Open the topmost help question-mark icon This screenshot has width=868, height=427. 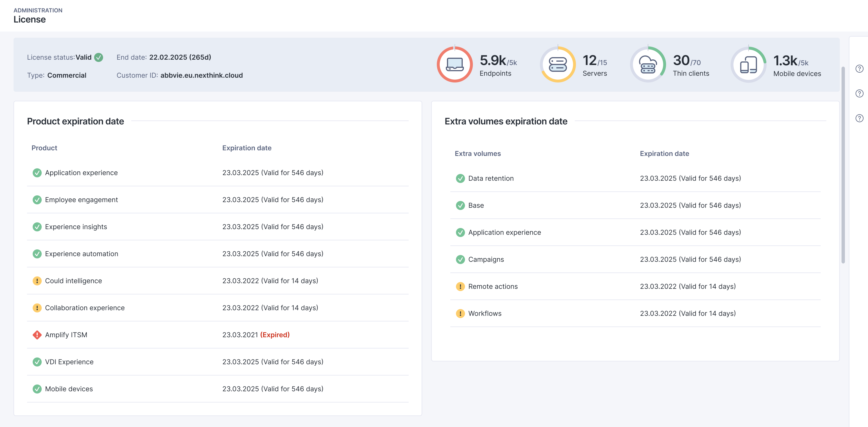coord(859,69)
